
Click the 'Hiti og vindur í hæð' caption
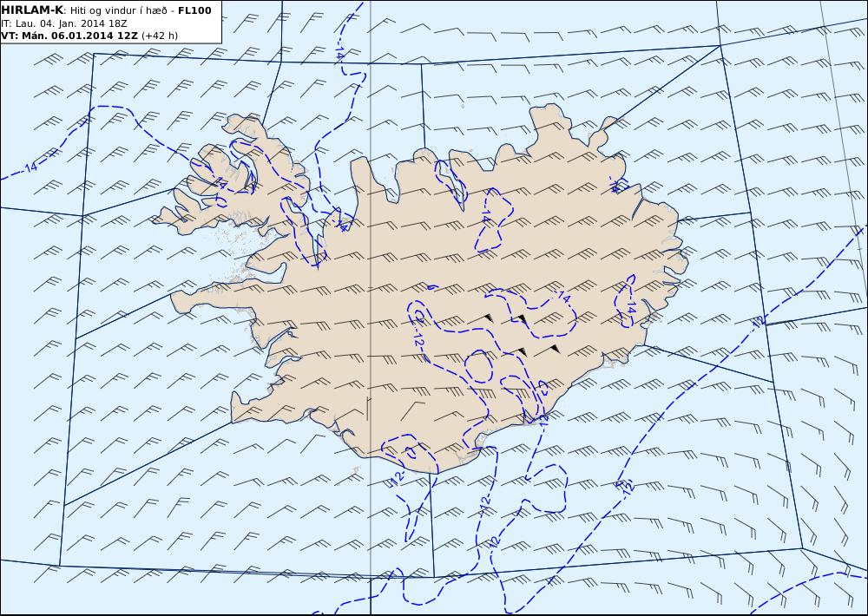coord(118,11)
